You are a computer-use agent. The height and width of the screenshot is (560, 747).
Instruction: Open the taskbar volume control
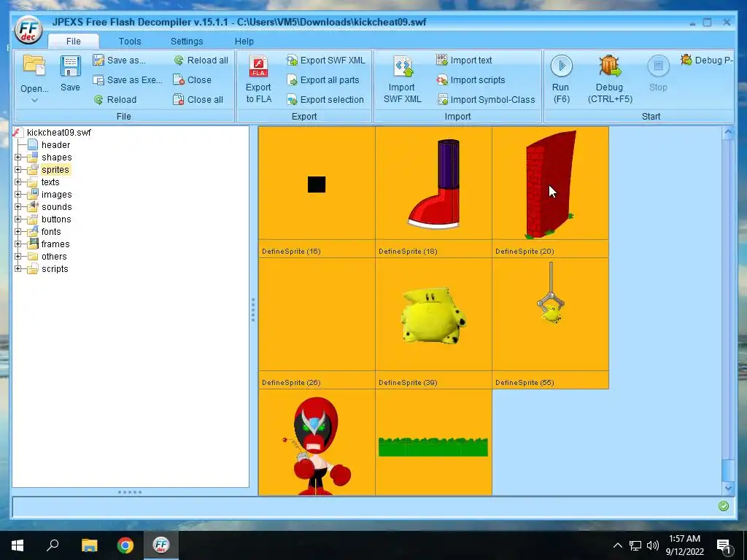(653, 545)
